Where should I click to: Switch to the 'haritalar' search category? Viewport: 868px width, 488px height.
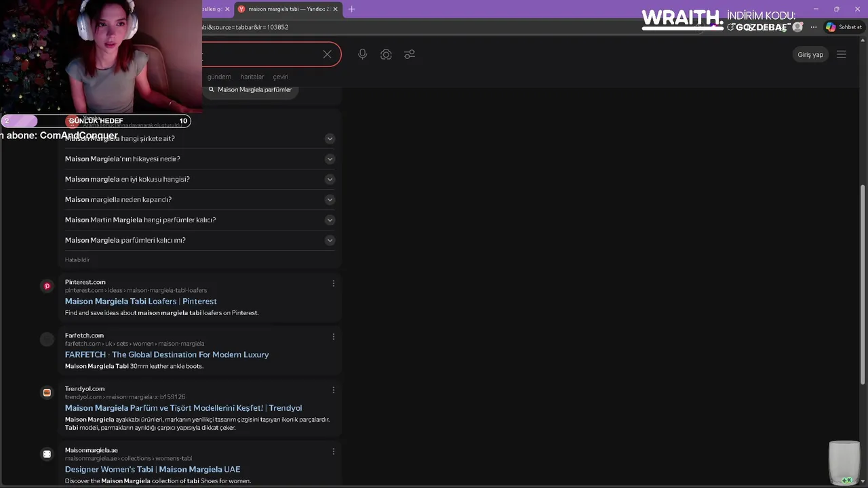coord(252,77)
